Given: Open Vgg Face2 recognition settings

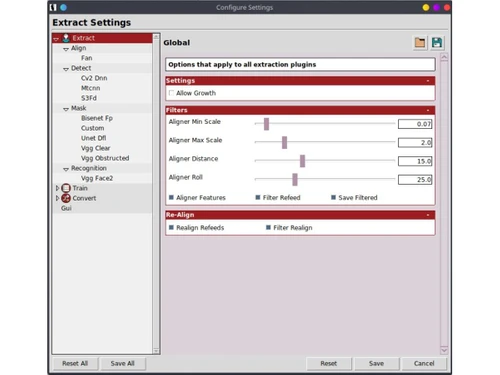Looking at the screenshot, I should point(97,178).
